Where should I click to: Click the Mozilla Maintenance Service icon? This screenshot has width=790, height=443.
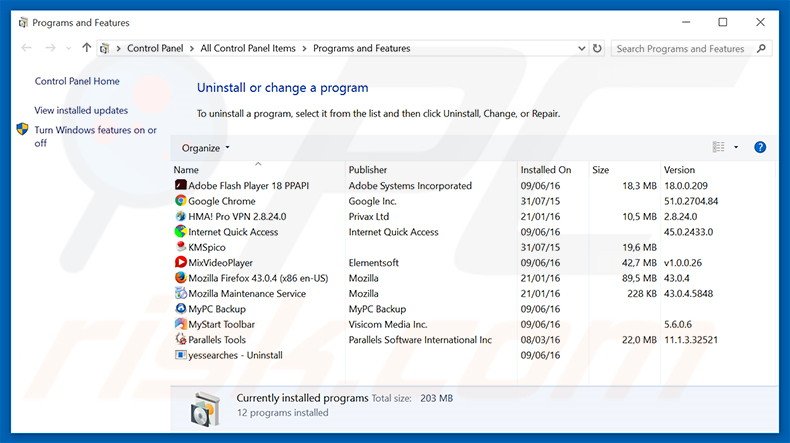coord(180,293)
